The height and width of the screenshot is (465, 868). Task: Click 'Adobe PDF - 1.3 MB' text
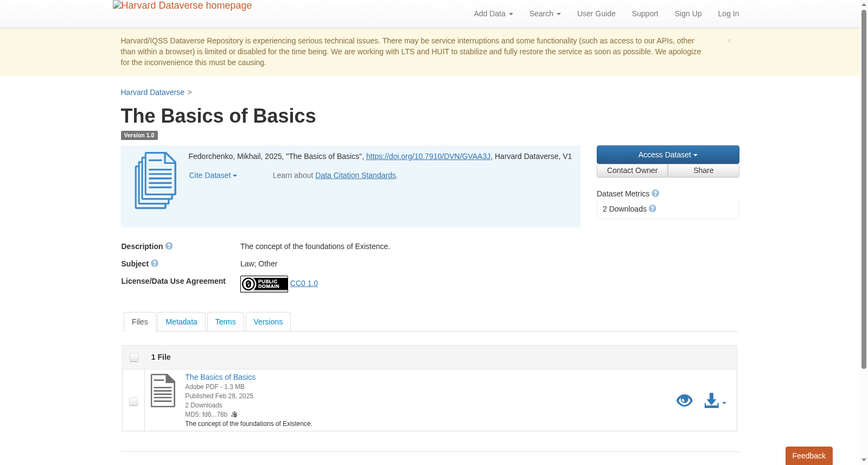(x=215, y=387)
